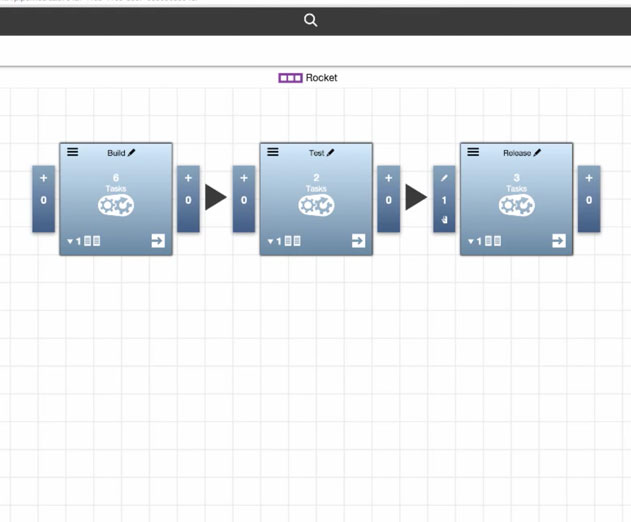Click the manual hand icon before Release

[444, 219]
